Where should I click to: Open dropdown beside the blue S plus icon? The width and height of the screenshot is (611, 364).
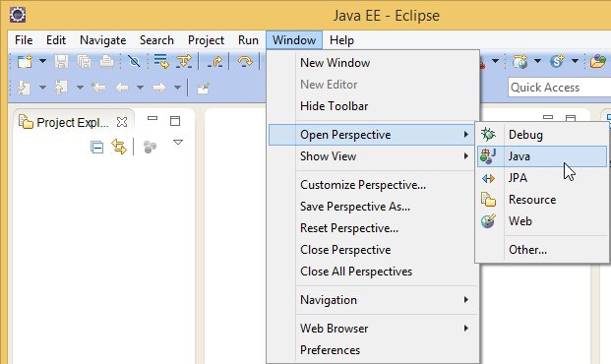[x=575, y=61]
